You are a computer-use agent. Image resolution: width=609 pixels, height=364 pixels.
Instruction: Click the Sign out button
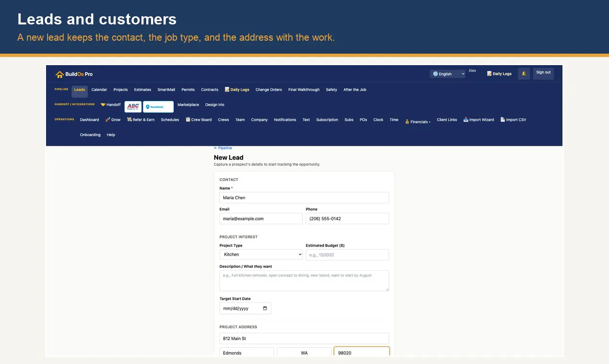543,73
